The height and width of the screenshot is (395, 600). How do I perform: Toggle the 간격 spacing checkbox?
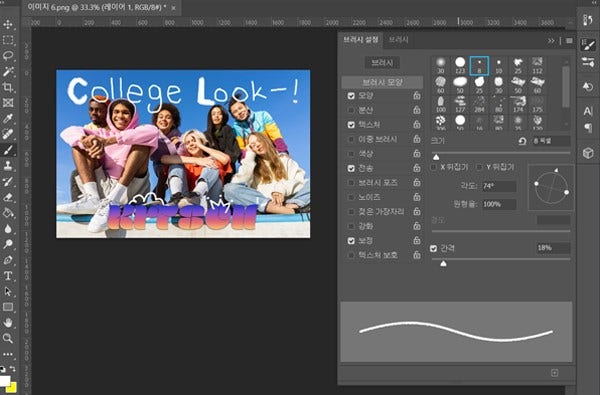433,248
